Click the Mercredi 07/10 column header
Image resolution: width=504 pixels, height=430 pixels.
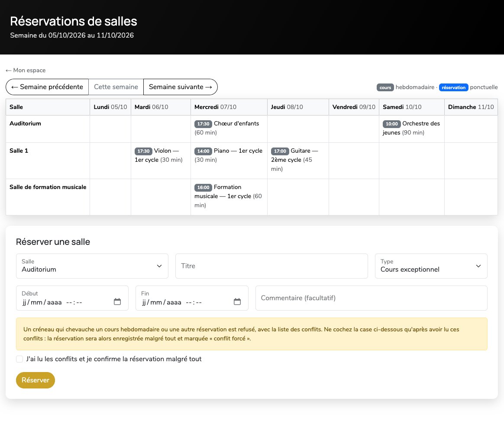point(229,107)
